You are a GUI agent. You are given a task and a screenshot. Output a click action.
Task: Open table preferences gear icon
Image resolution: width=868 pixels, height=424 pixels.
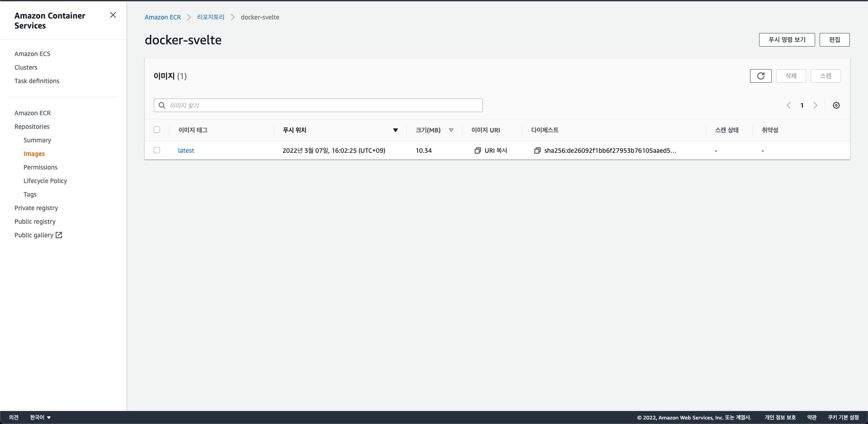[836, 105]
